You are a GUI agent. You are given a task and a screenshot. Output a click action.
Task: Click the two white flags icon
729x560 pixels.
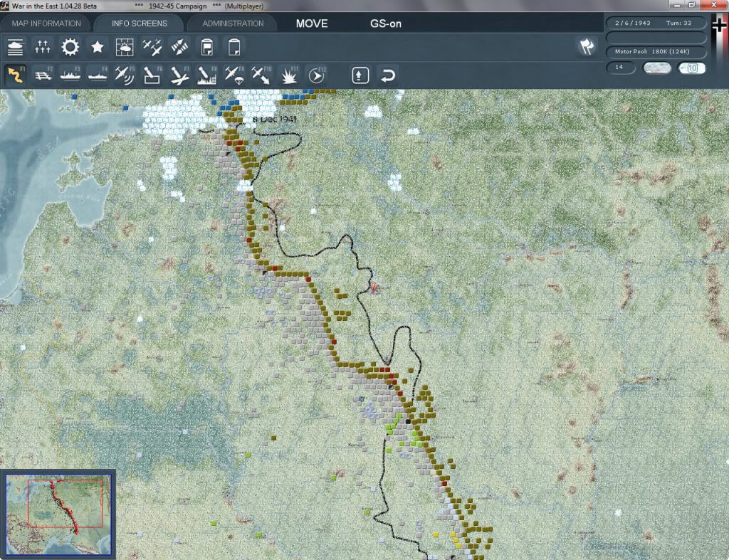point(587,47)
